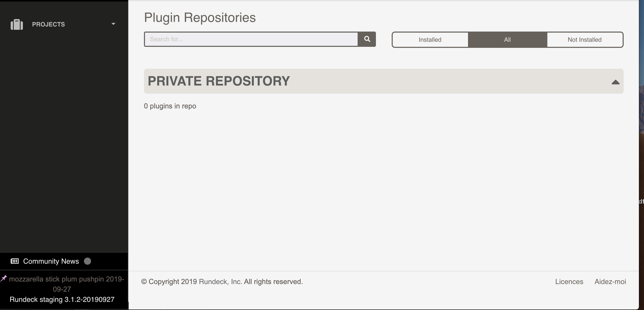Click the Rundeck staging version label
The width and height of the screenshot is (644, 310).
62,299
